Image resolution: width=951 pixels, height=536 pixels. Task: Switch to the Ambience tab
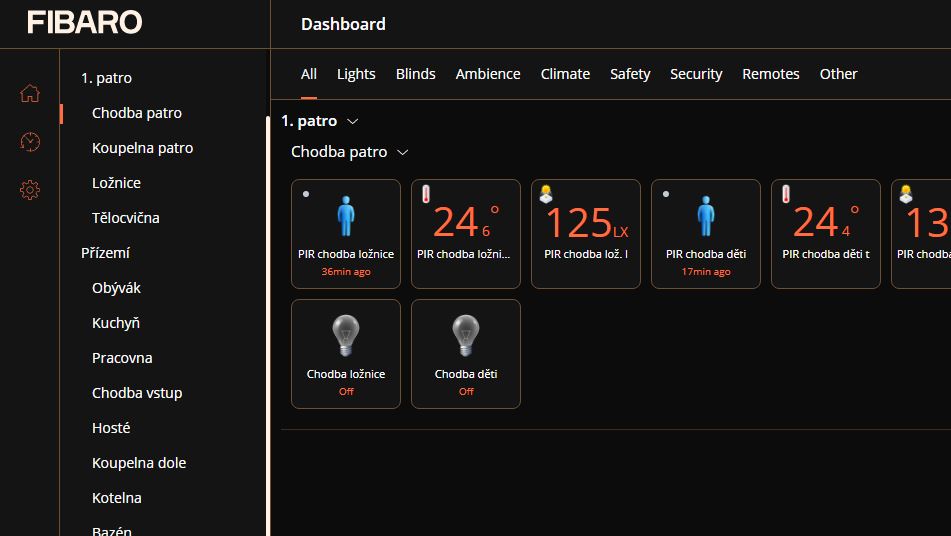488,74
